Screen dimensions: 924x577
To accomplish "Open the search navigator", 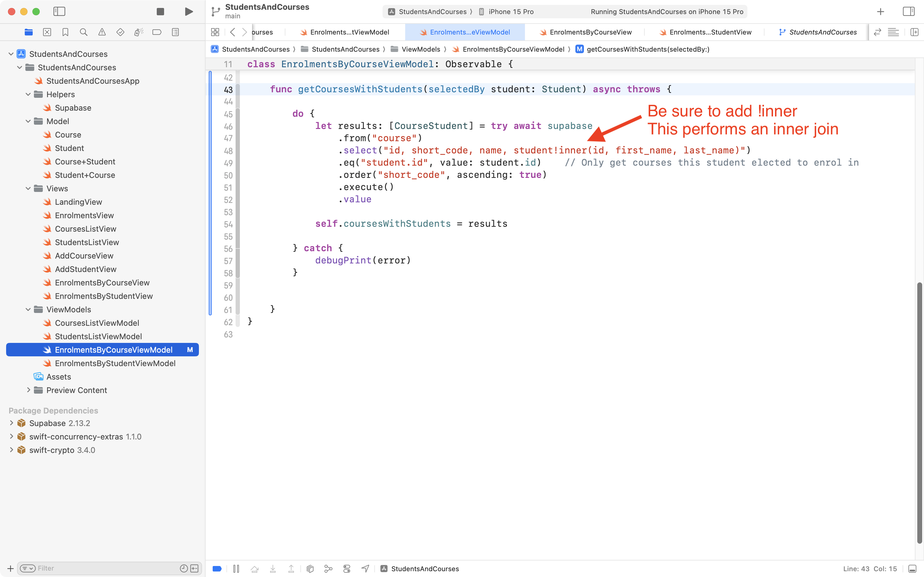I will click(83, 32).
